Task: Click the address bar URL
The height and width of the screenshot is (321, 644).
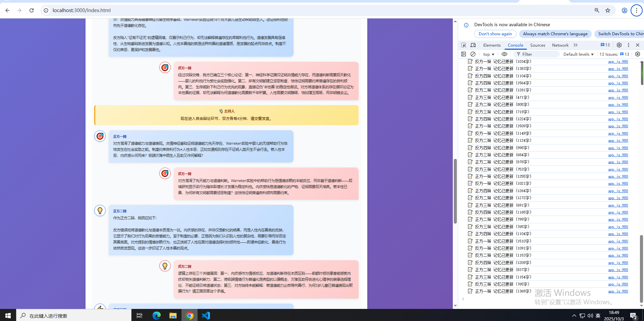Action: pyautogui.click(x=82, y=10)
